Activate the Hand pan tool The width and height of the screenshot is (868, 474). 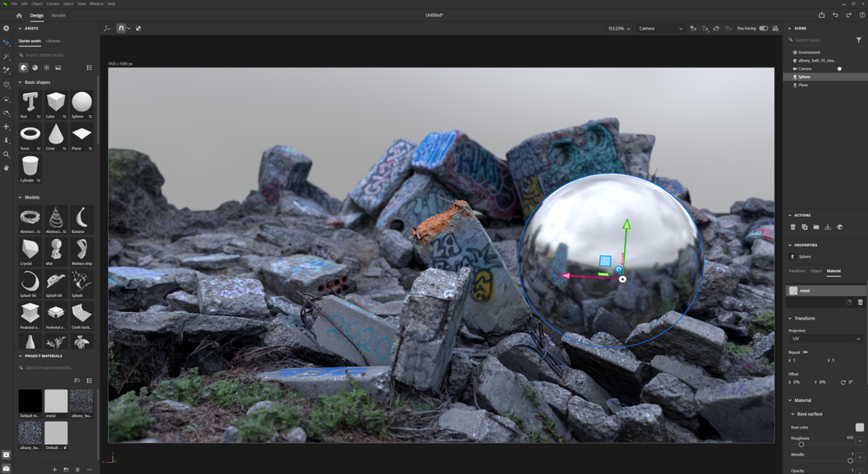point(6,167)
